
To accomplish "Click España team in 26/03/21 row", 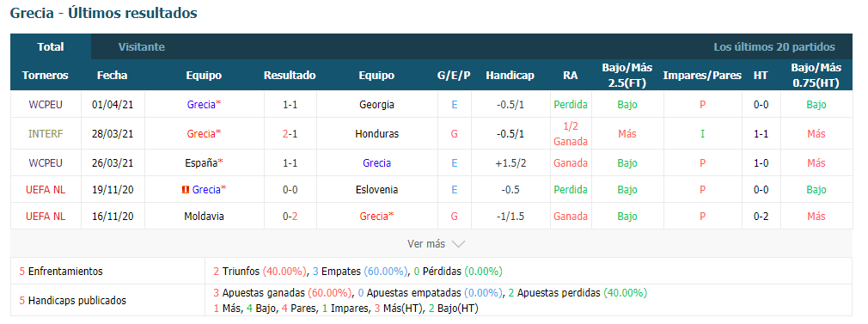I will point(201,162).
